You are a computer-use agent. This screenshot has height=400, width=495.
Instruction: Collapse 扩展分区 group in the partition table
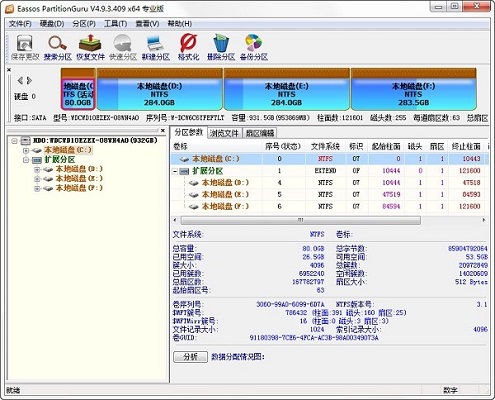tap(175, 171)
